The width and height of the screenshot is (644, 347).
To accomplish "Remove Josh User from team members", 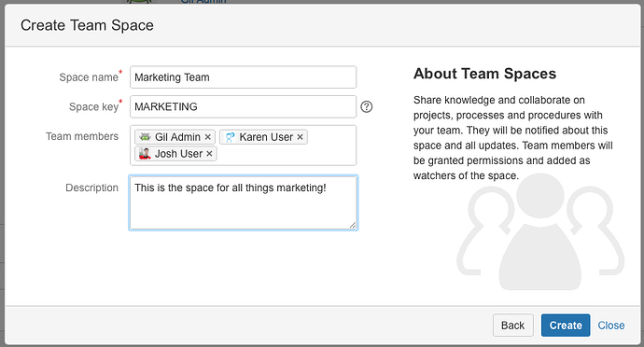I will 209,154.
